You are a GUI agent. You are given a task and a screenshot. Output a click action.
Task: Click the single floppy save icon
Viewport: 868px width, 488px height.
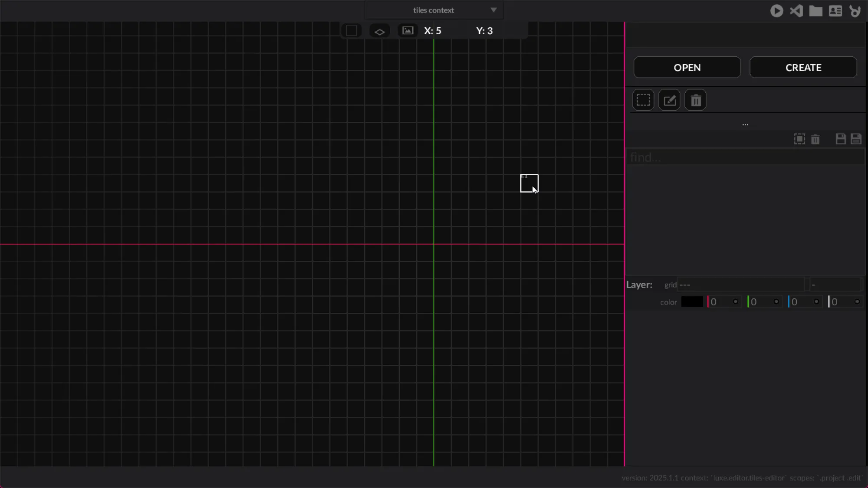[x=840, y=139]
